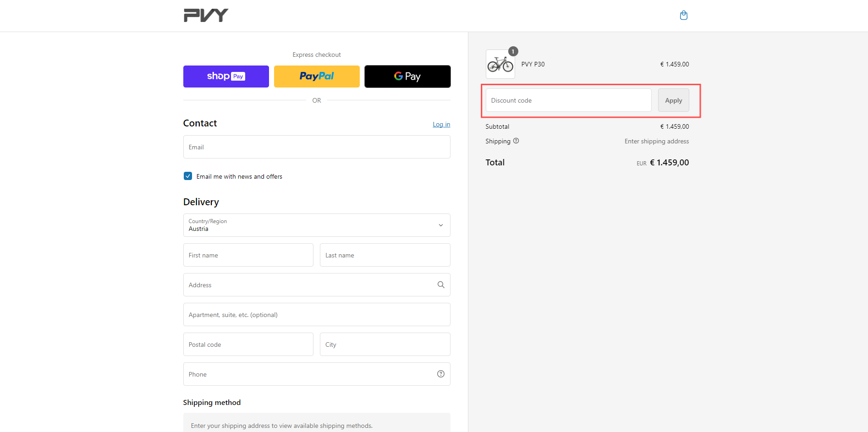Choose the Google Pay express button
This screenshot has height=432, width=868.
[x=407, y=77]
